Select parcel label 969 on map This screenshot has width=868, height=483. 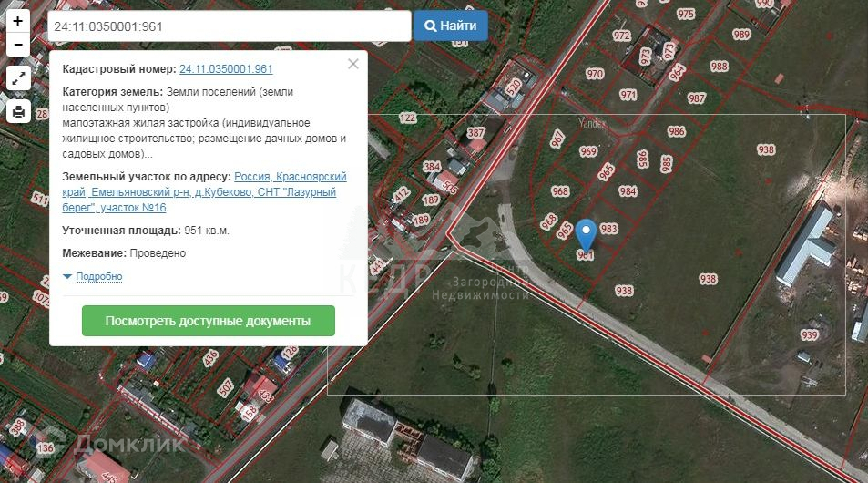tap(588, 151)
